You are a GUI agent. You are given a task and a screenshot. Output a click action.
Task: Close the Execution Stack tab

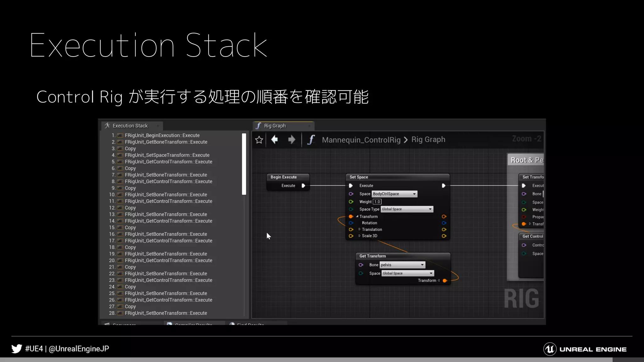coord(158,126)
